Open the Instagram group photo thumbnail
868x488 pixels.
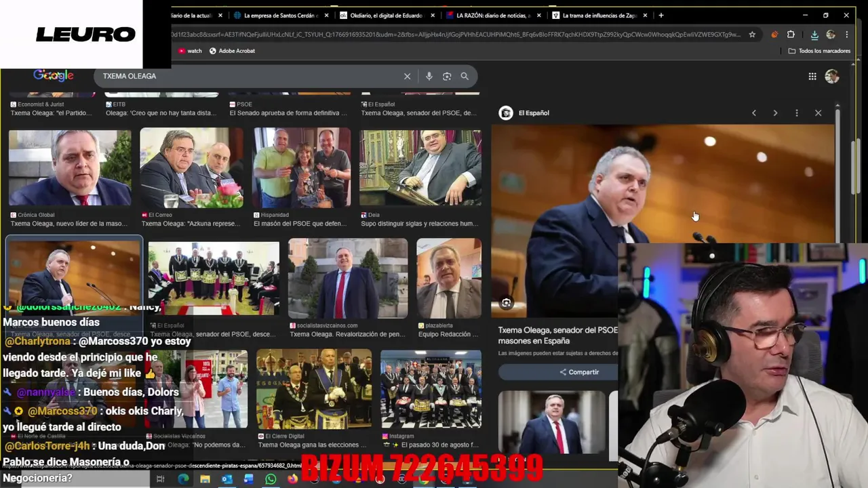(x=431, y=389)
